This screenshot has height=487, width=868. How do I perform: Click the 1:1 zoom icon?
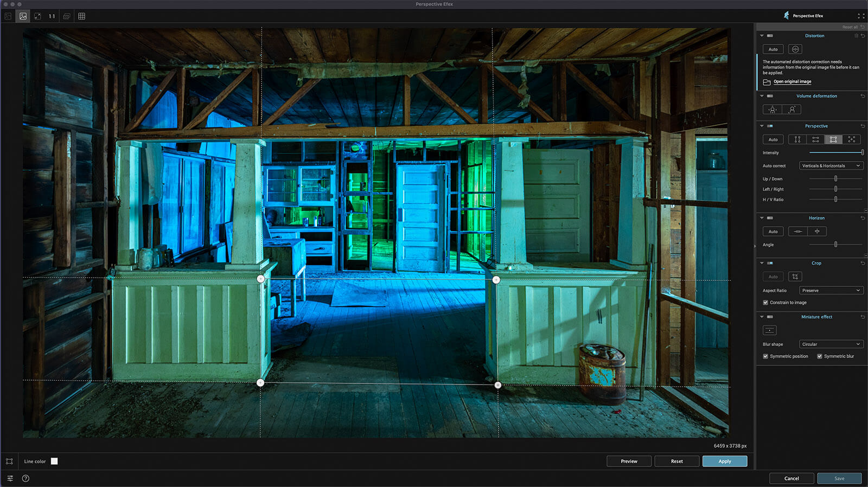pyautogui.click(x=52, y=16)
